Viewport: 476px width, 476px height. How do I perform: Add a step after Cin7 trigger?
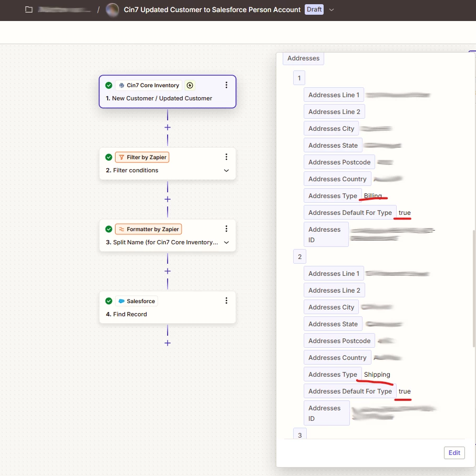point(168,128)
